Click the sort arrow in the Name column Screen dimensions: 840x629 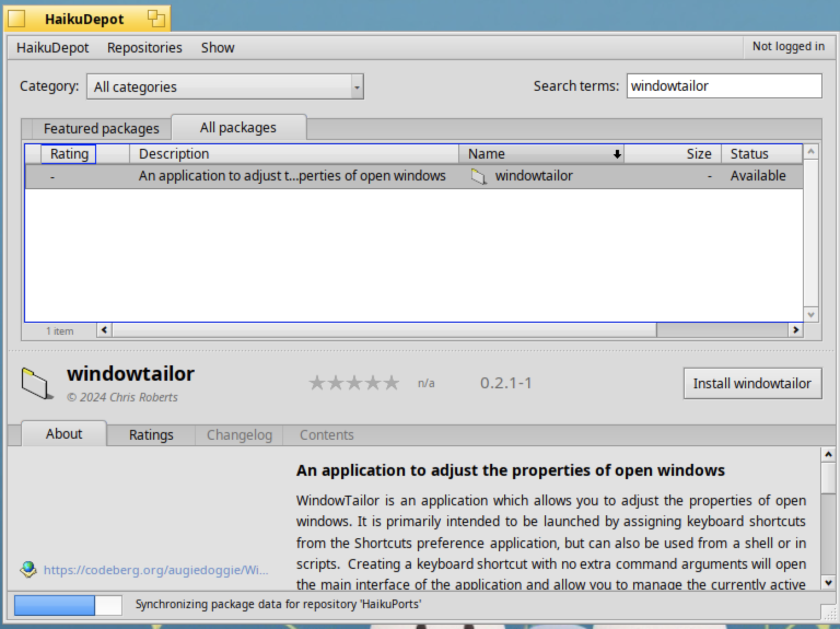(x=617, y=154)
